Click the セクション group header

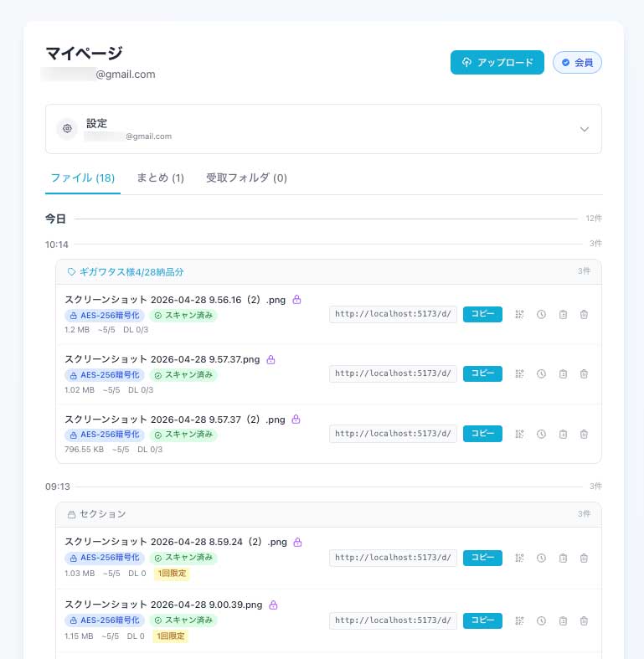click(x=328, y=514)
